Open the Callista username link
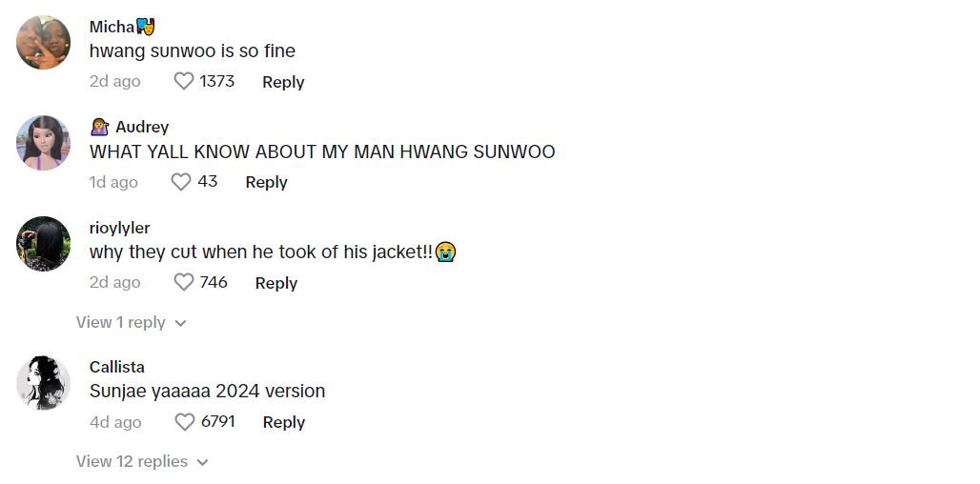 pos(117,367)
